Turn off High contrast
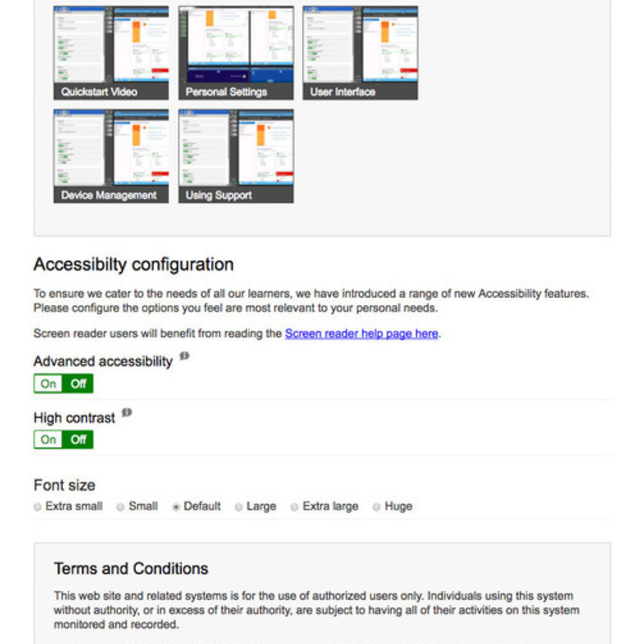The image size is (644, 644). coord(77,440)
